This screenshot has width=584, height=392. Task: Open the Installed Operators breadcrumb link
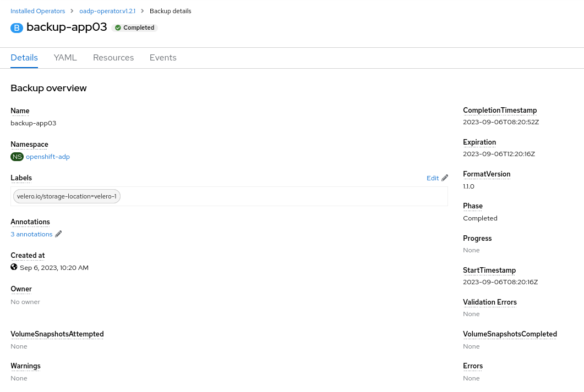click(x=37, y=11)
